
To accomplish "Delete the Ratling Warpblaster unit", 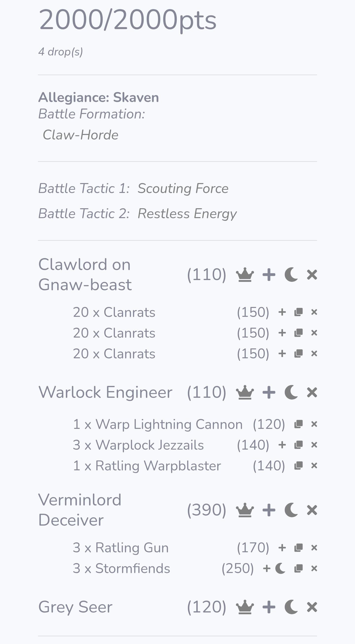I will click(314, 466).
